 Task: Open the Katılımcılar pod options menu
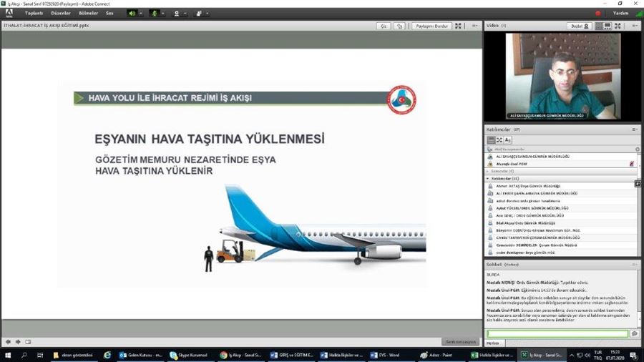(x=634, y=129)
